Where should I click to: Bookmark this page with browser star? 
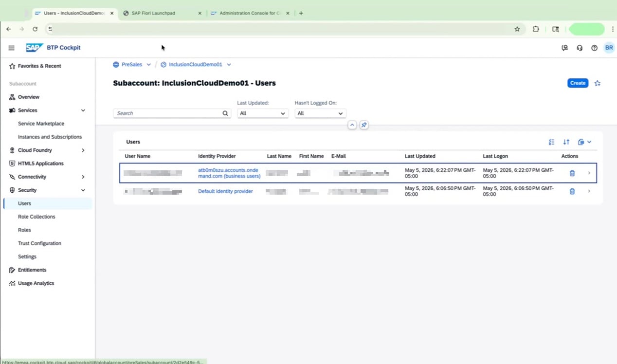click(517, 29)
